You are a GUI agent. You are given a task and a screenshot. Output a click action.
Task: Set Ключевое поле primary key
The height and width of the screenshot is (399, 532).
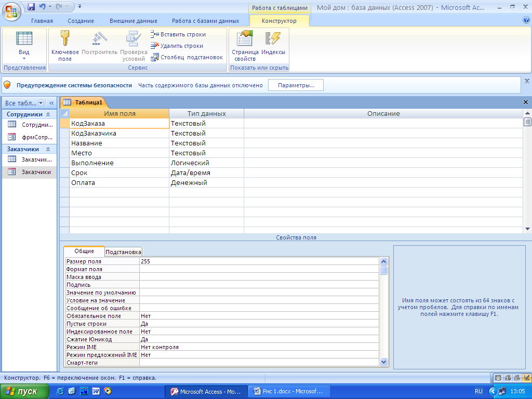tap(65, 46)
